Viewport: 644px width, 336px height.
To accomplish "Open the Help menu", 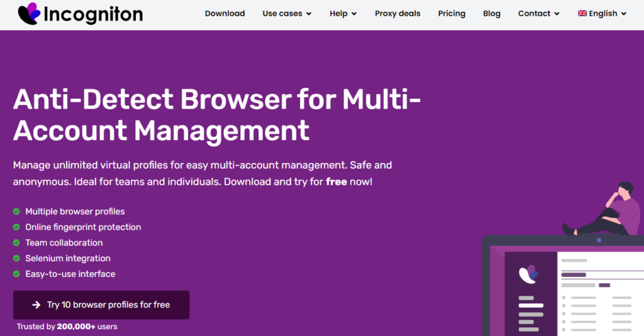I will click(x=343, y=14).
